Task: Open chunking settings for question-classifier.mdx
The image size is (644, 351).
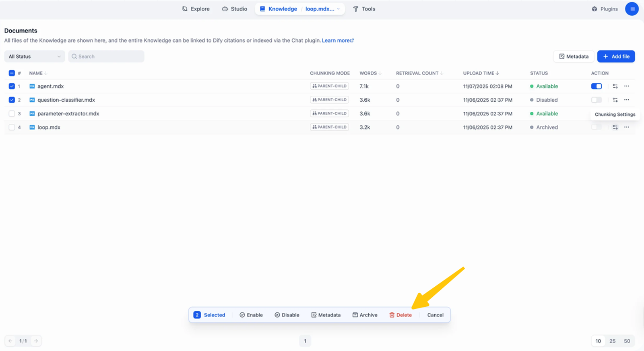Action: [x=615, y=100]
